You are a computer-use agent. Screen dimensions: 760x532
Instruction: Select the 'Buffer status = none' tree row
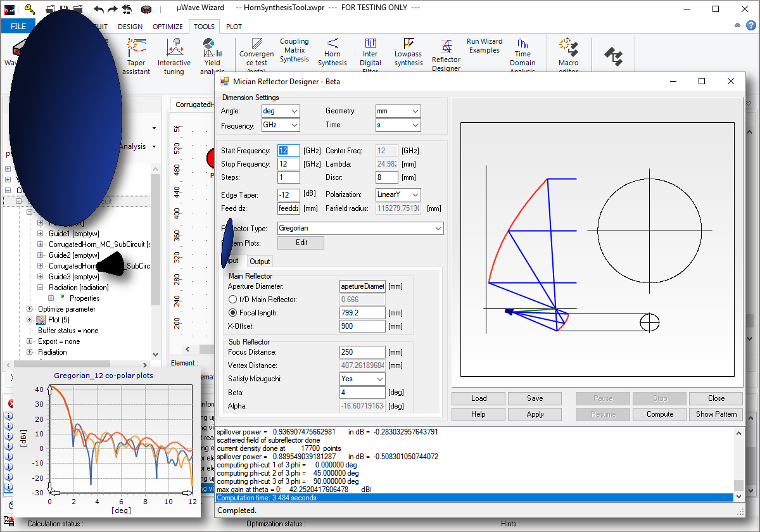click(x=68, y=331)
